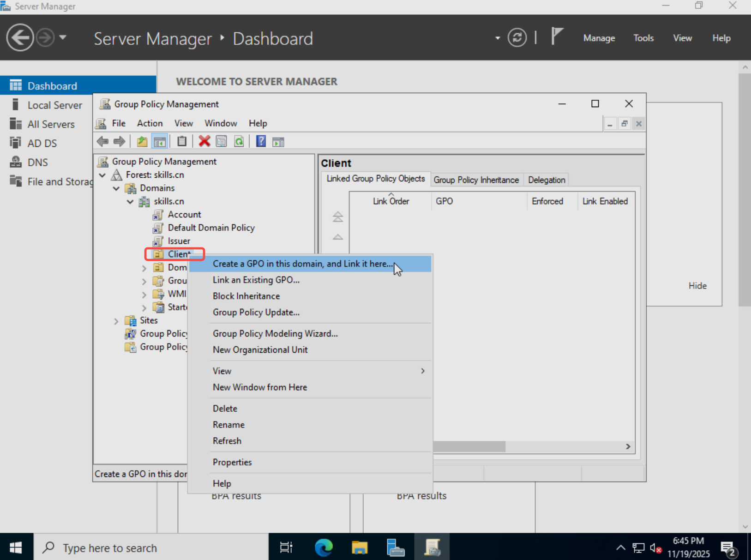
Task: Click the network tray icon
Action: coord(638,548)
